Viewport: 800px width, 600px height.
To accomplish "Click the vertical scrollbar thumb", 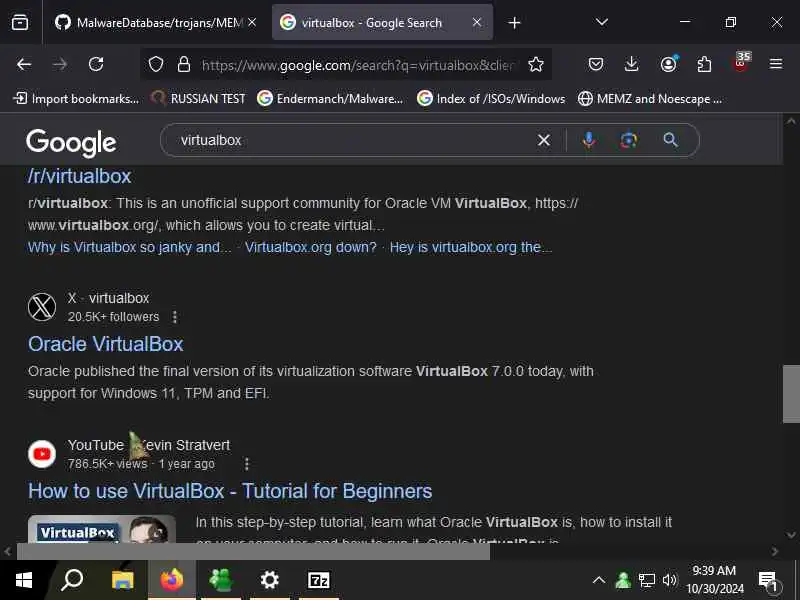I will point(791,394).
